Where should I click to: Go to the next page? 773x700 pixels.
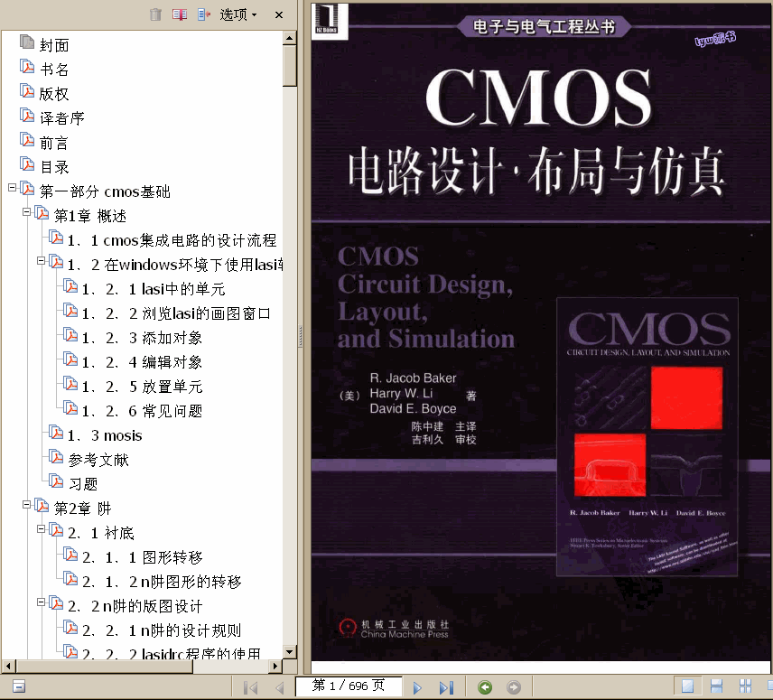(417, 687)
